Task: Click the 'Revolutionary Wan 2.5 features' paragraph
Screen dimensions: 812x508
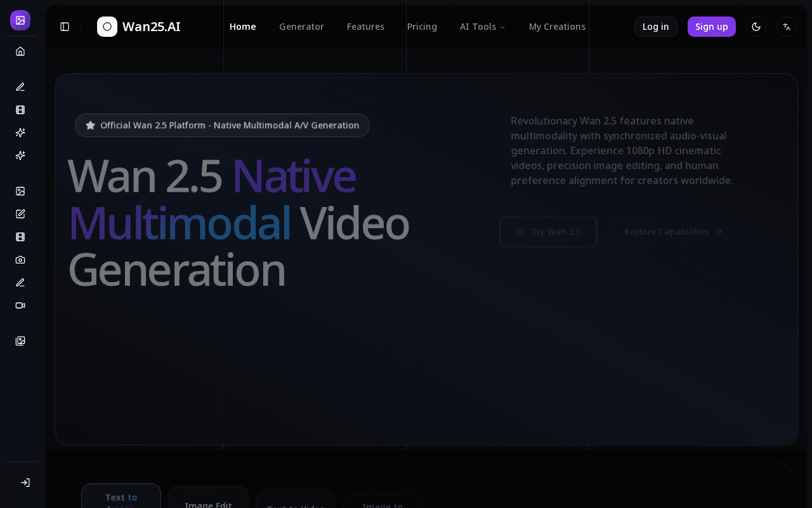Action: (x=622, y=150)
